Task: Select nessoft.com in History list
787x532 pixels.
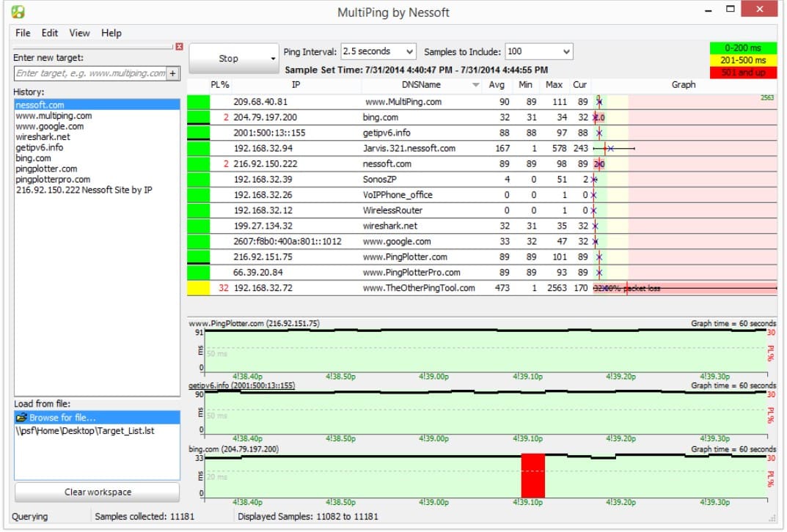Action: [x=97, y=105]
